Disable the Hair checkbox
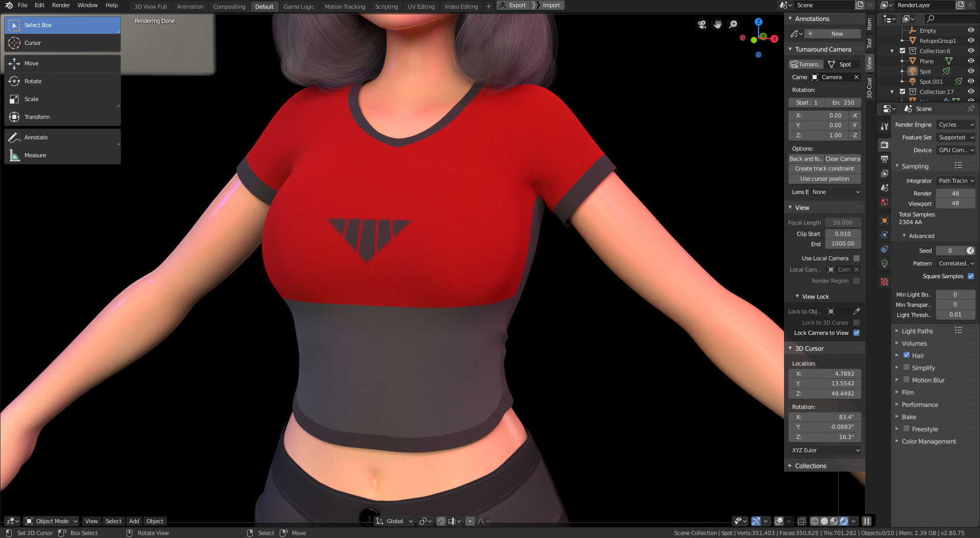980x538 pixels. click(906, 355)
